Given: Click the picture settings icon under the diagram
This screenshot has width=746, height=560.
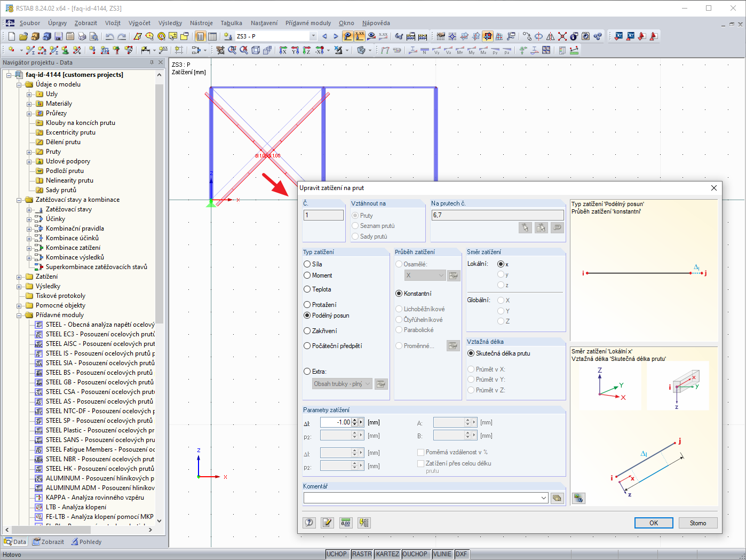Looking at the screenshot, I should tap(578, 498).
